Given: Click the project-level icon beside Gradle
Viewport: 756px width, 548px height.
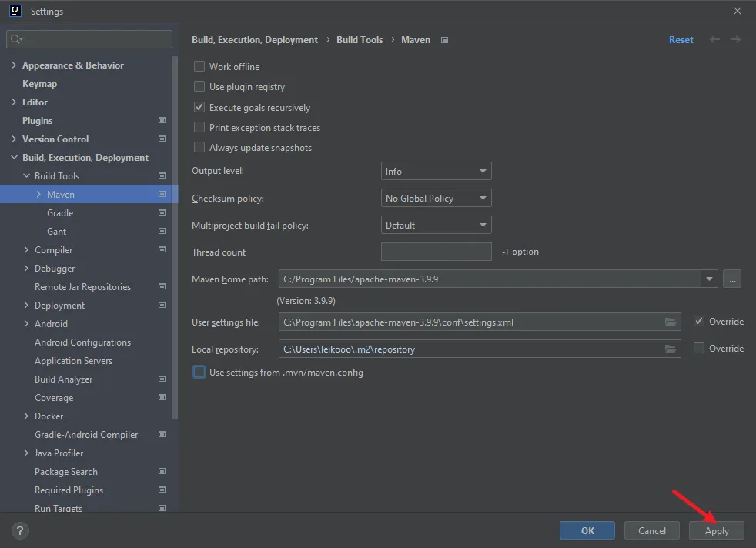Looking at the screenshot, I should pyautogui.click(x=162, y=212).
